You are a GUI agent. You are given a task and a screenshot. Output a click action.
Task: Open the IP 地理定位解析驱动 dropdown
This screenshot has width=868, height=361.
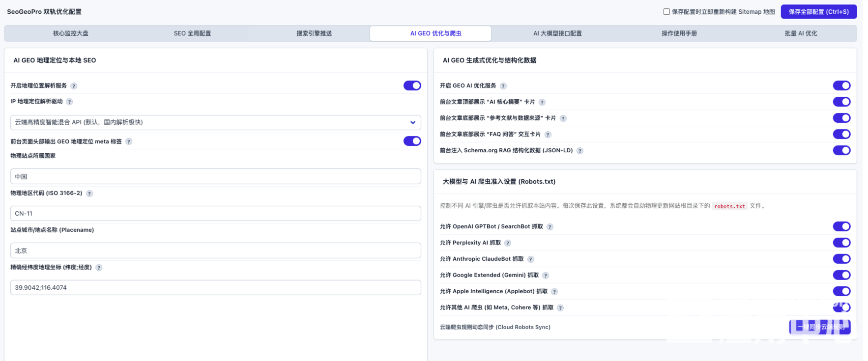(216, 122)
